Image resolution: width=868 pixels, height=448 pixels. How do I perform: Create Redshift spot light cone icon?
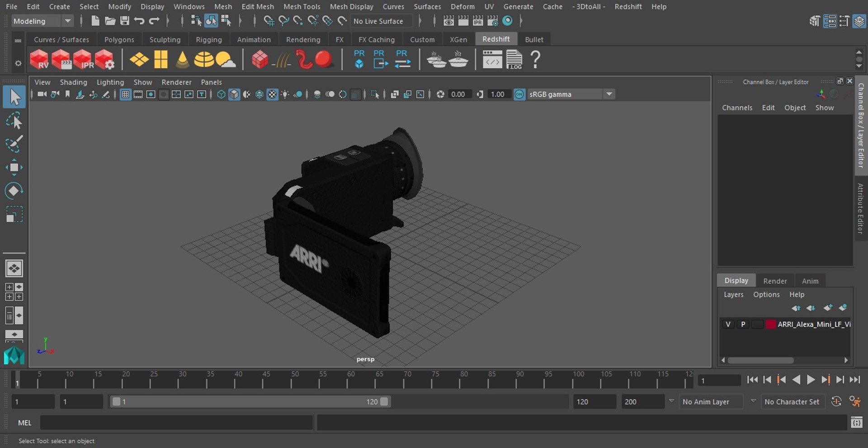click(182, 59)
